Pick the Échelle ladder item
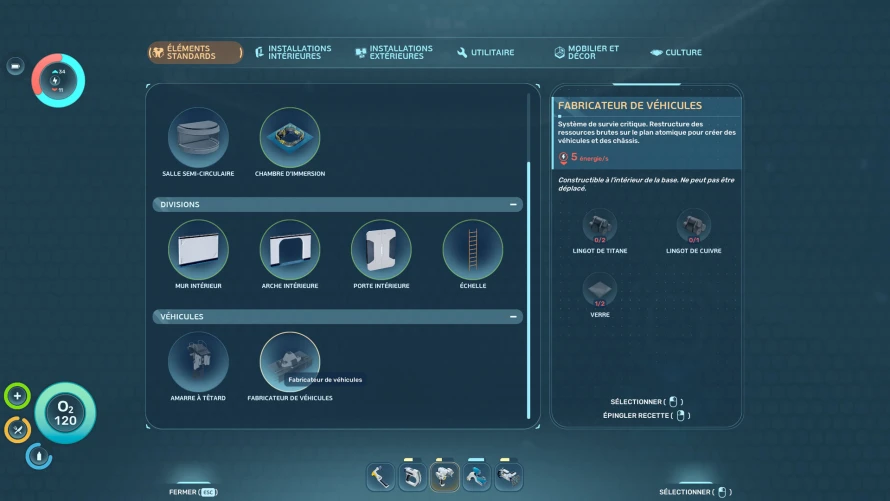Screen dimensions: 890x501 [472, 250]
